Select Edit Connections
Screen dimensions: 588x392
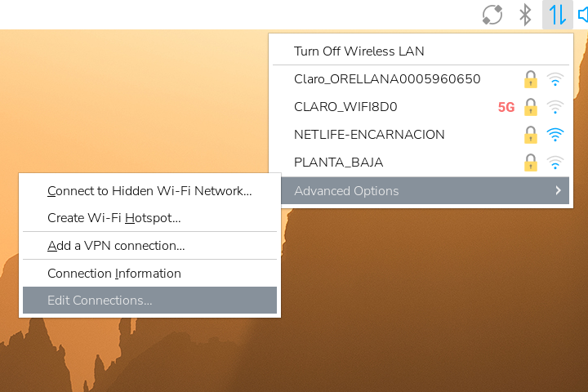click(149, 300)
